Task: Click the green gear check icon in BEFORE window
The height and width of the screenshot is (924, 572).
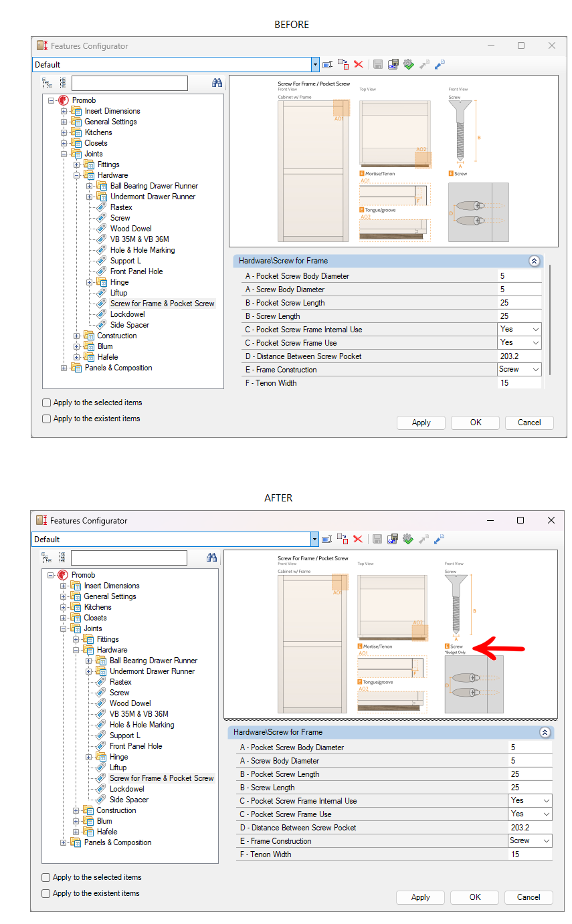Action: [x=409, y=64]
